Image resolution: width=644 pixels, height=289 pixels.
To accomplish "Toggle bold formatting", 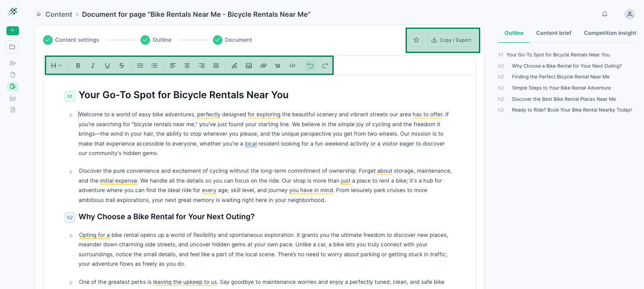I will coord(78,65).
